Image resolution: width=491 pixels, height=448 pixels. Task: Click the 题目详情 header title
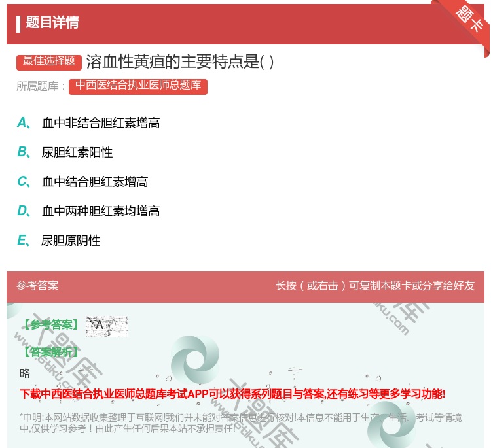coord(52,22)
